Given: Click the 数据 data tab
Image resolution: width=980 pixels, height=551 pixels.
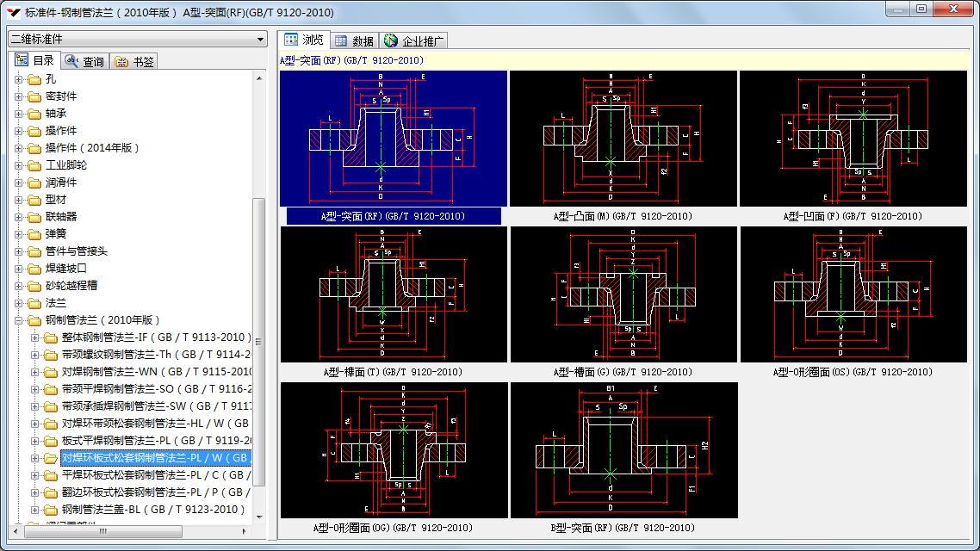Looking at the screenshot, I should [x=354, y=40].
